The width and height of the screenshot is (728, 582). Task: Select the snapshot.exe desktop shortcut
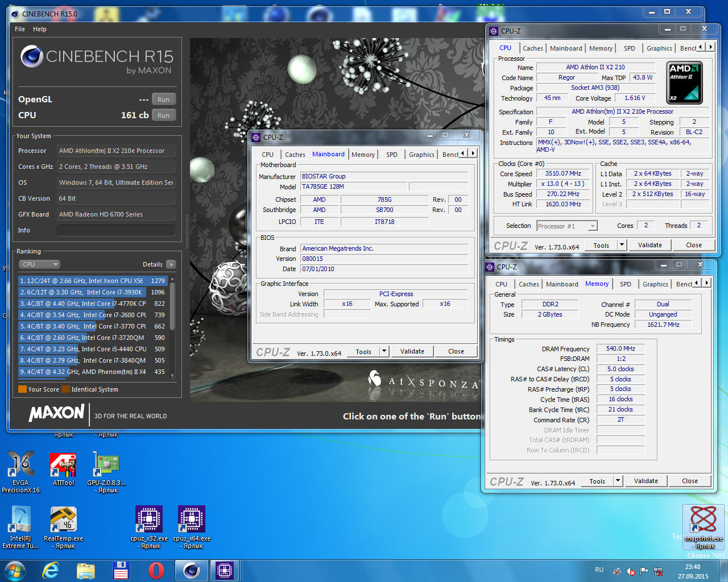pos(704,527)
